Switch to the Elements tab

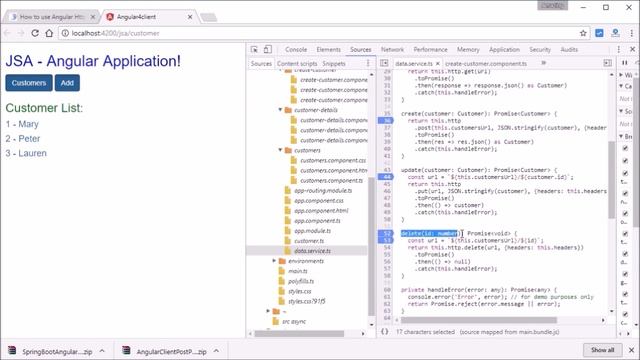tap(328, 49)
